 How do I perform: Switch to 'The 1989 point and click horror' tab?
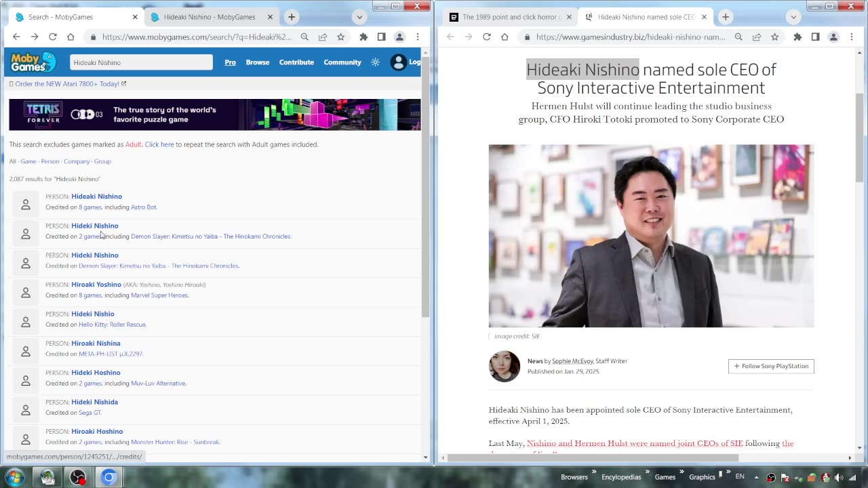click(509, 17)
